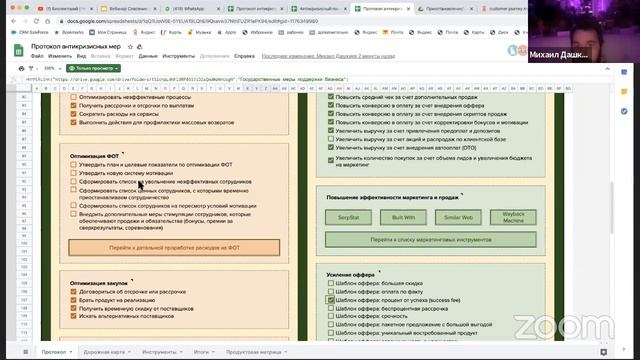
Task: Click the side panel expand arrow at bottom right
Action: click(x=624, y=349)
